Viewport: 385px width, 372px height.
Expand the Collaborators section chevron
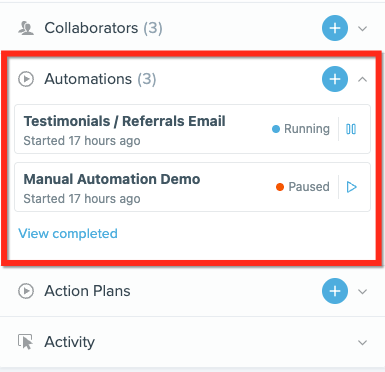point(362,29)
